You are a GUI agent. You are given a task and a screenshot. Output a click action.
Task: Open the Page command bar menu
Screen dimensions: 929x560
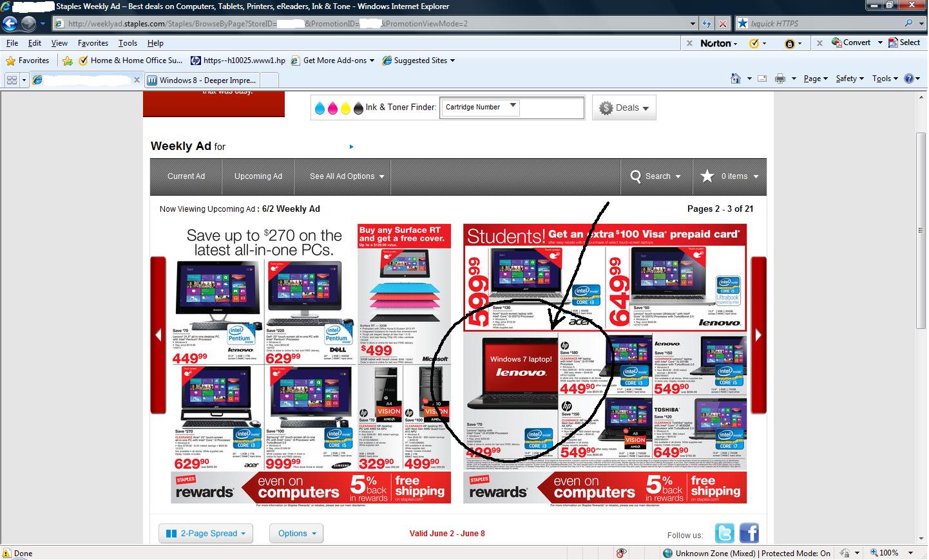[x=815, y=79]
